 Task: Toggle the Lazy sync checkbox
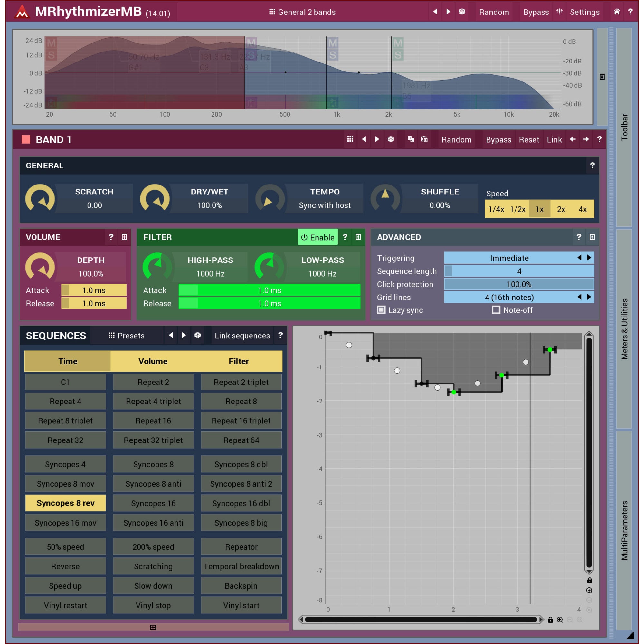pos(381,310)
